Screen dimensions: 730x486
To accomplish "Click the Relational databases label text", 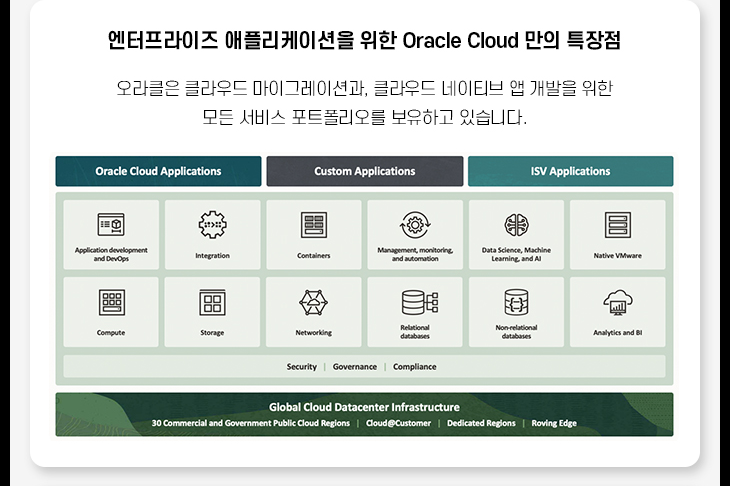I will 415,331.
